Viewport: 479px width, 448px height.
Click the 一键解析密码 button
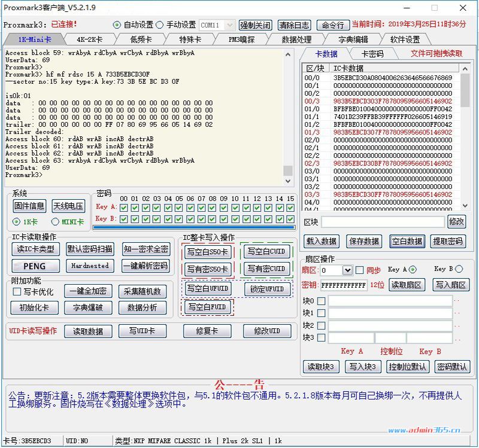(x=145, y=266)
